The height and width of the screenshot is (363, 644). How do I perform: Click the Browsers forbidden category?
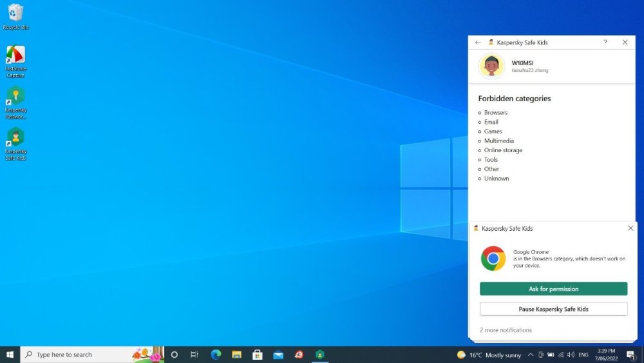point(496,113)
